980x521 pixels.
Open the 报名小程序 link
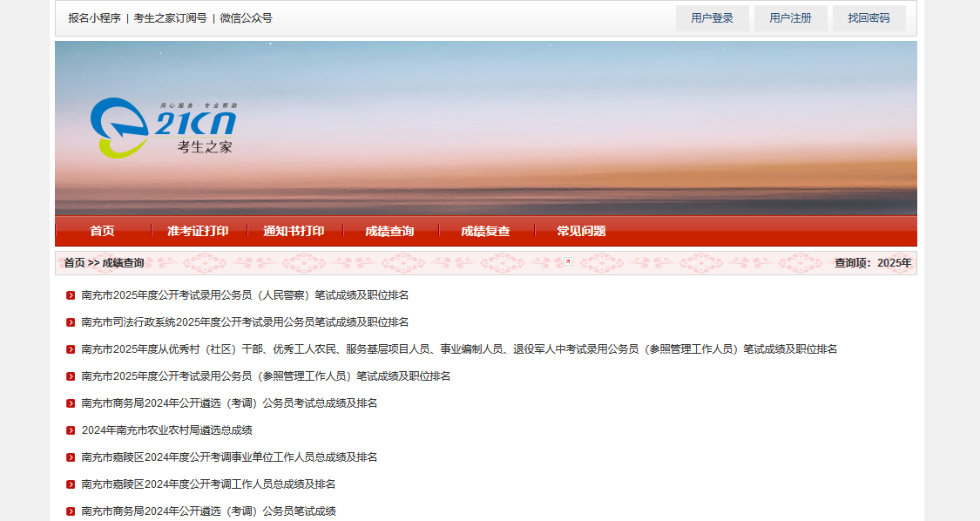coord(94,18)
